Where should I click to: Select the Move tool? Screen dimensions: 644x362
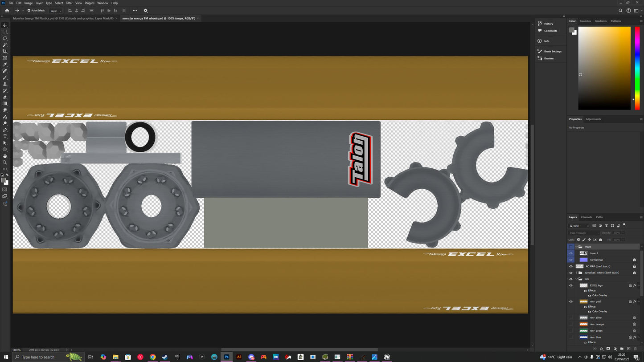(5, 25)
